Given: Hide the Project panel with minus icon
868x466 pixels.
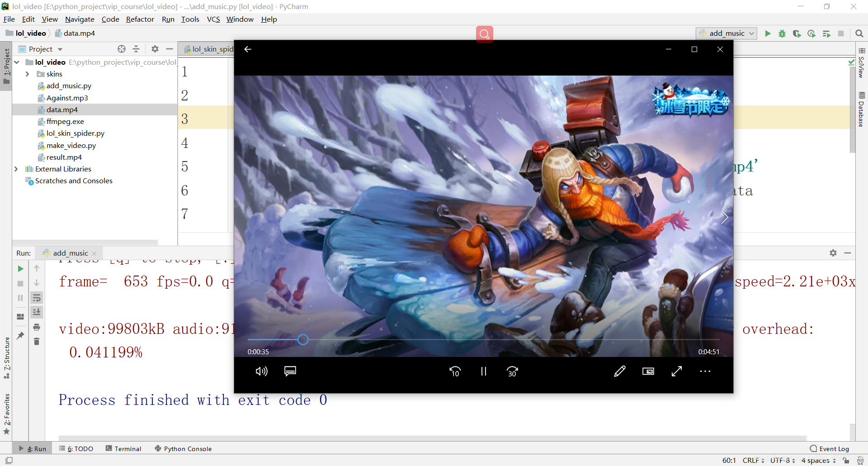Looking at the screenshot, I should (x=170, y=49).
